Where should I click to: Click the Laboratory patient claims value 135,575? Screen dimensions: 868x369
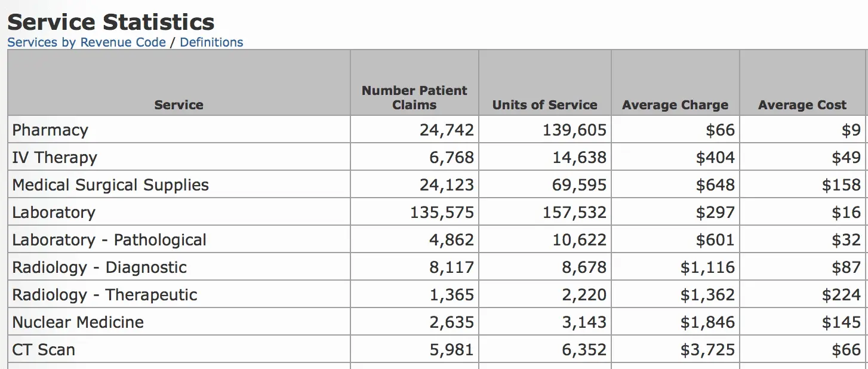[442, 213]
